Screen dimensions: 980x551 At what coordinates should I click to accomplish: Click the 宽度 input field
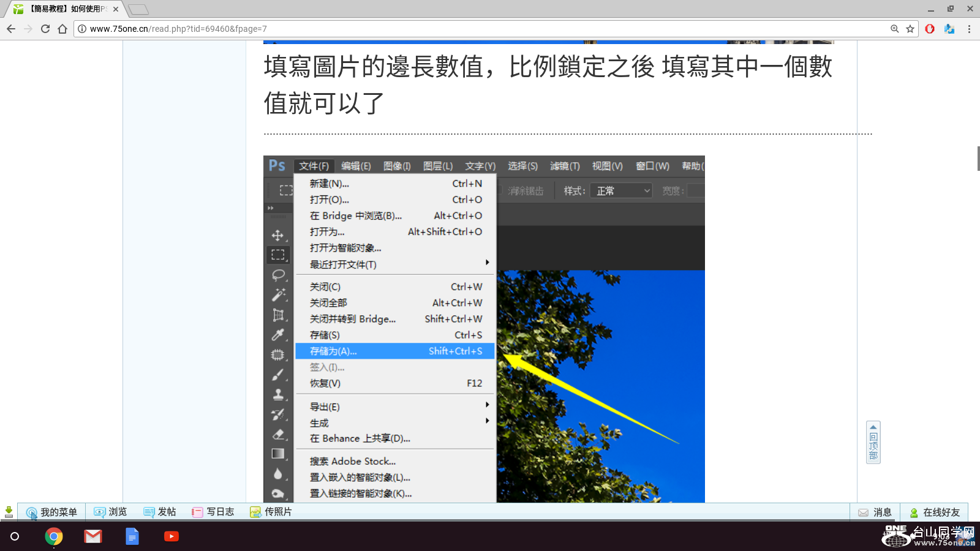click(696, 190)
